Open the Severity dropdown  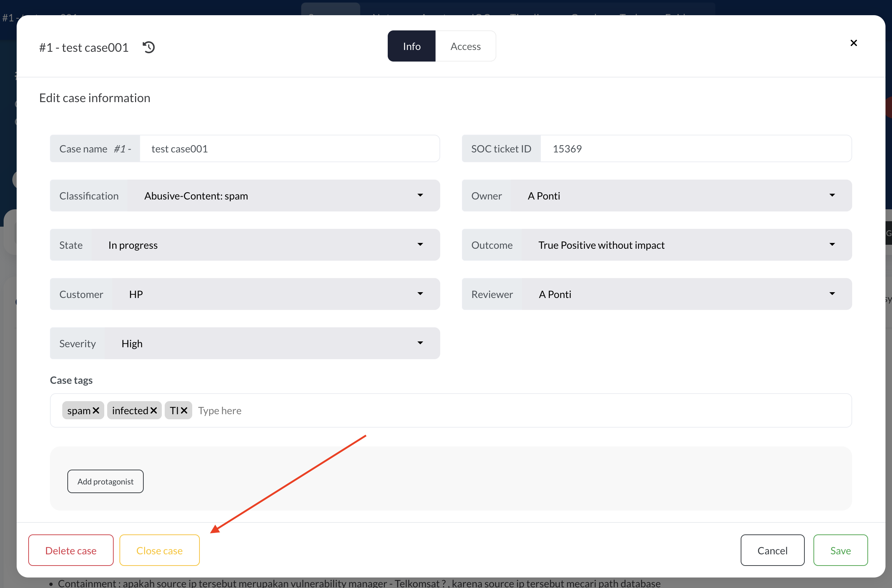272,343
